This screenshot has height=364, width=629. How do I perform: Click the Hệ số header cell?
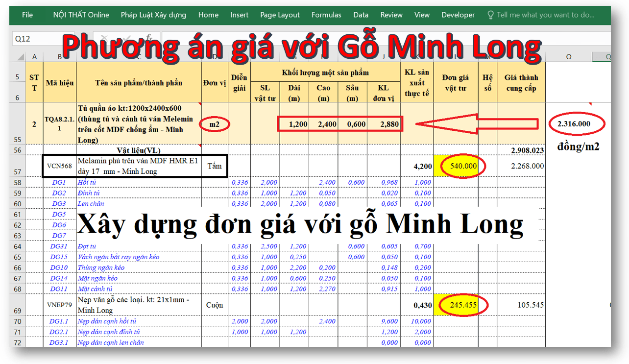487,82
